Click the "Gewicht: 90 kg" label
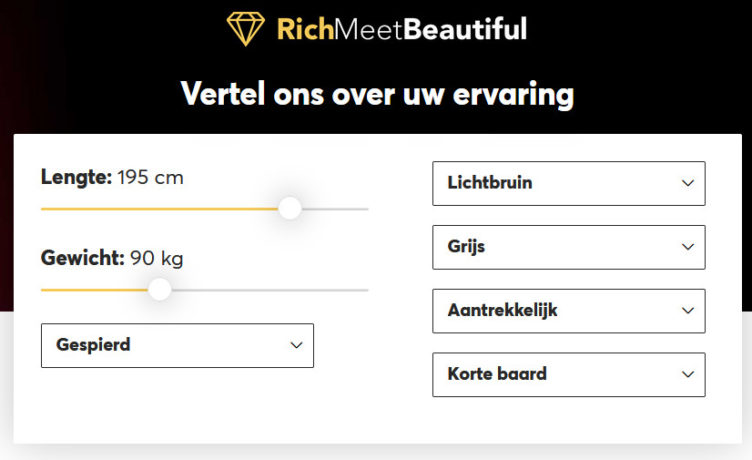 point(112,258)
